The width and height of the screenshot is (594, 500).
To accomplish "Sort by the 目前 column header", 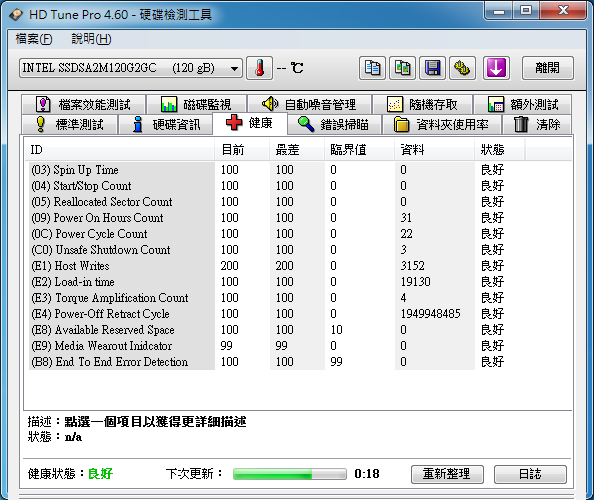I will point(242,150).
